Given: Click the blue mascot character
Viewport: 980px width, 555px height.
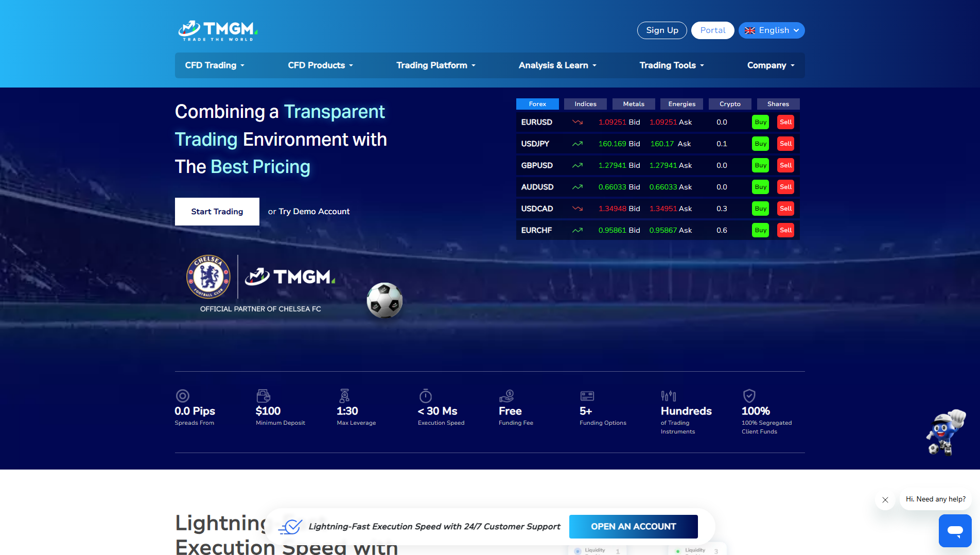Looking at the screenshot, I should 946,432.
